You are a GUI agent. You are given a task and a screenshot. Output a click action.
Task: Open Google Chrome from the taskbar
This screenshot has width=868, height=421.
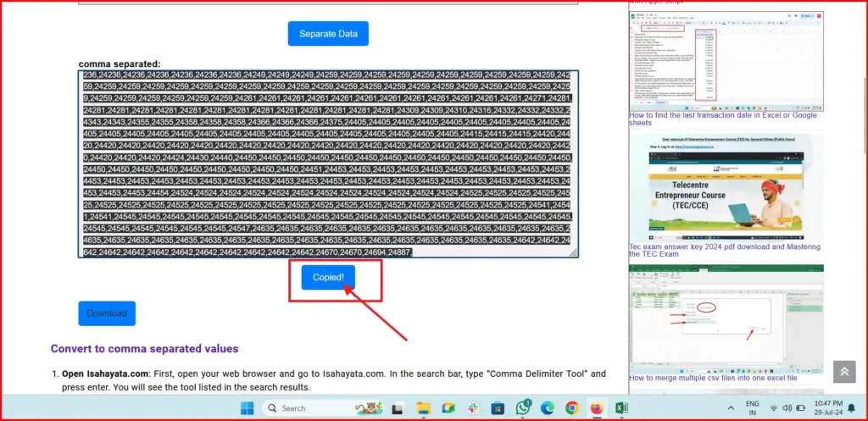coord(572,408)
